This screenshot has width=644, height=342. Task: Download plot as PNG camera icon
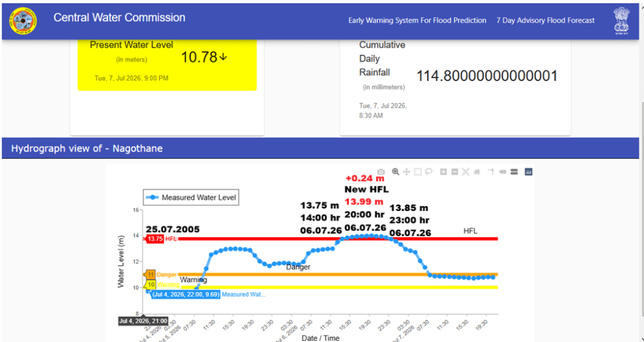coord(381,172)
